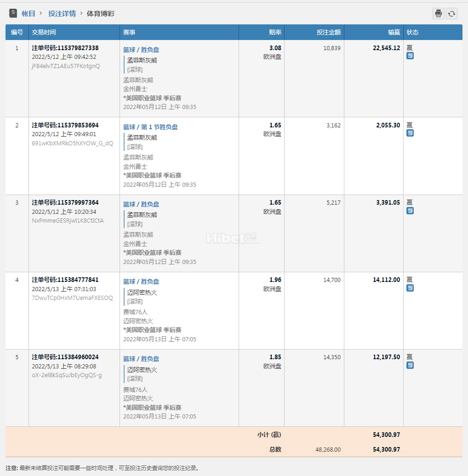Image resolution: width=468 pixels, height=476 pixels.
Task: Open details icon for bet 115384960024
Action: [410, 365]
